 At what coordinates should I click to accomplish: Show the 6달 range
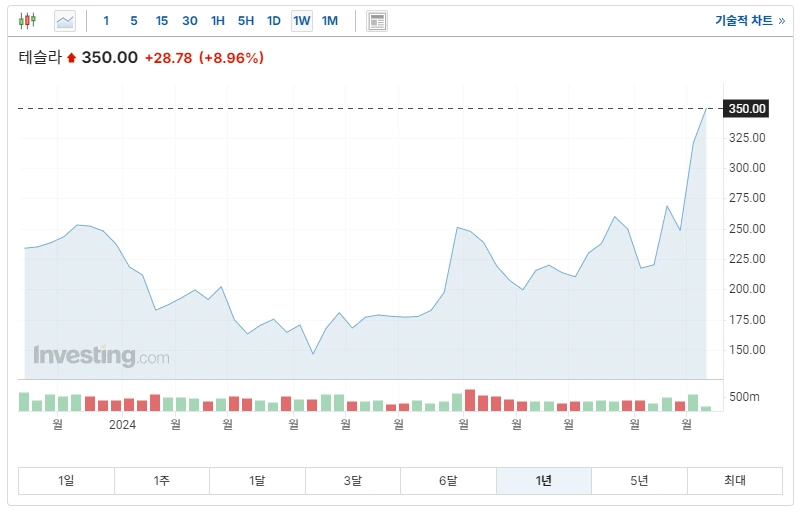(x=449, y=481)
